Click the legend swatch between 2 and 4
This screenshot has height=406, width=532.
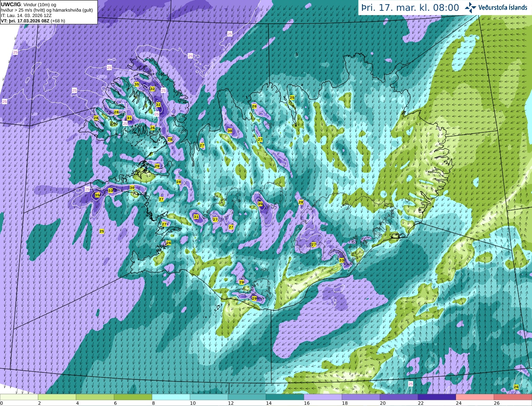pos(57,397)
